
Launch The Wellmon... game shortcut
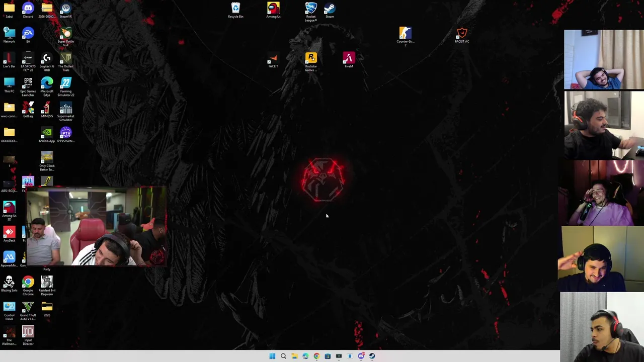pos(9,335)
